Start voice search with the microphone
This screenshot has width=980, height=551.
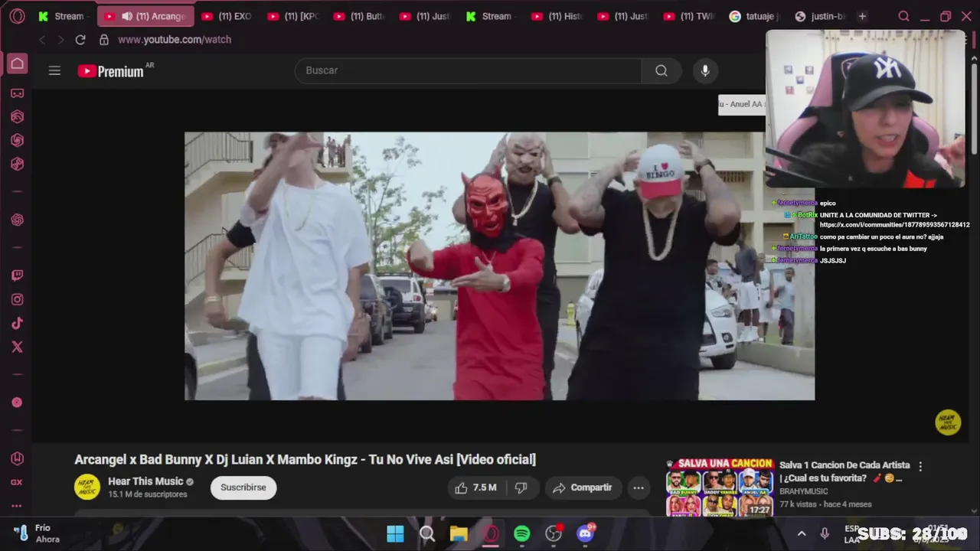click(x=705, y=70)
